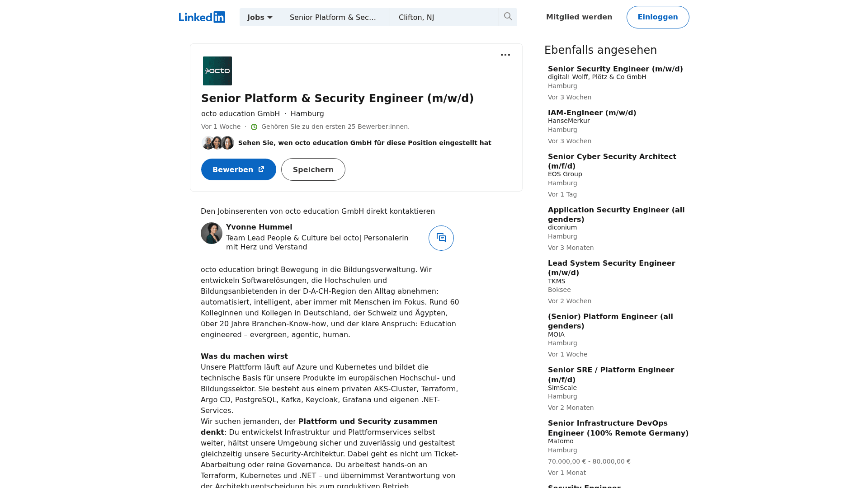Open Application Security Engineer (all genders) listing
This screenshot has height=488, width=868.
click(616, 215)
